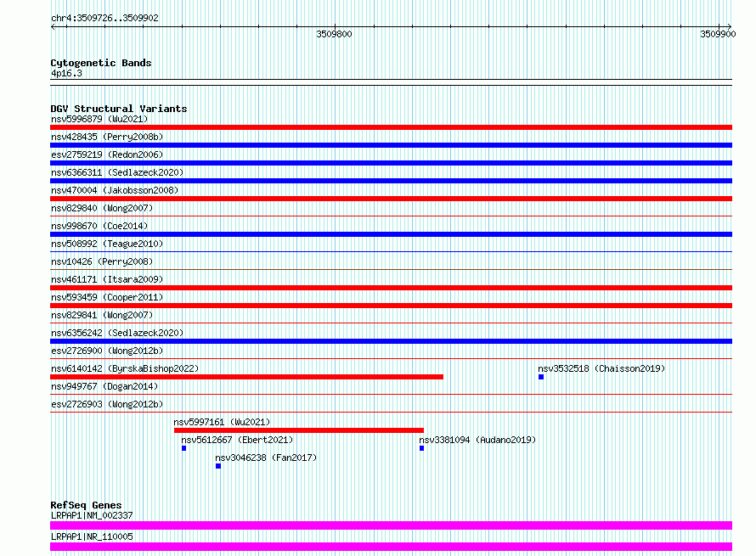Click the left arrow of the coordinate ruler

[x=53, y=27]
